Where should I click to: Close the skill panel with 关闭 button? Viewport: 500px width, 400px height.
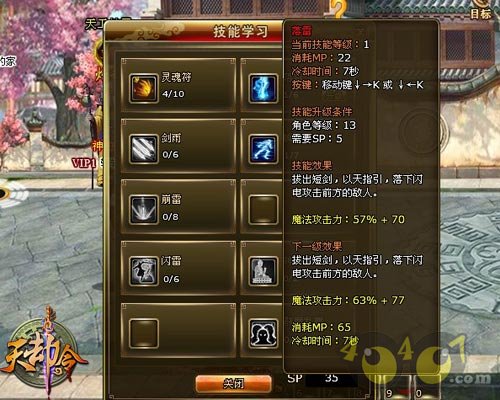[x=233, y=384]
